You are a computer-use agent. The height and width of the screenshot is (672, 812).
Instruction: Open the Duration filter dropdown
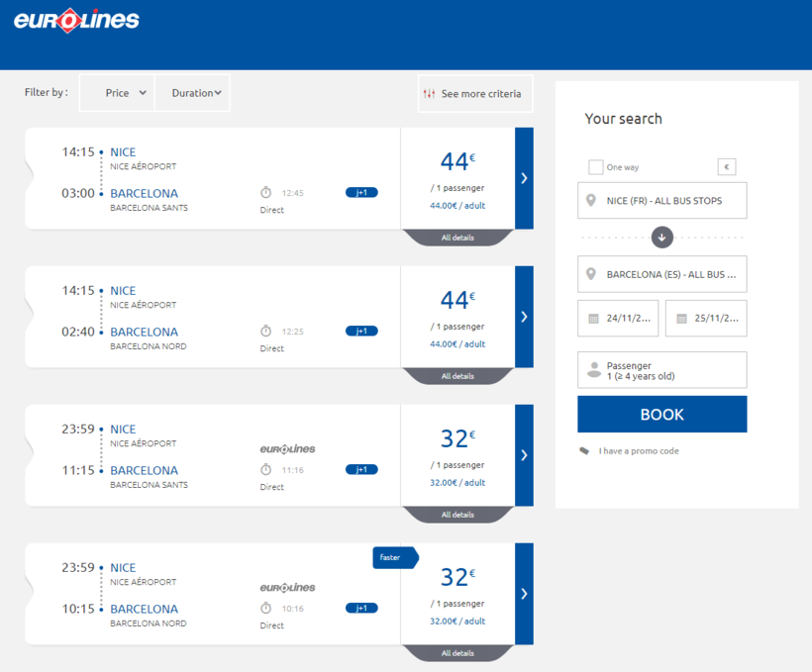coord(194,93)
